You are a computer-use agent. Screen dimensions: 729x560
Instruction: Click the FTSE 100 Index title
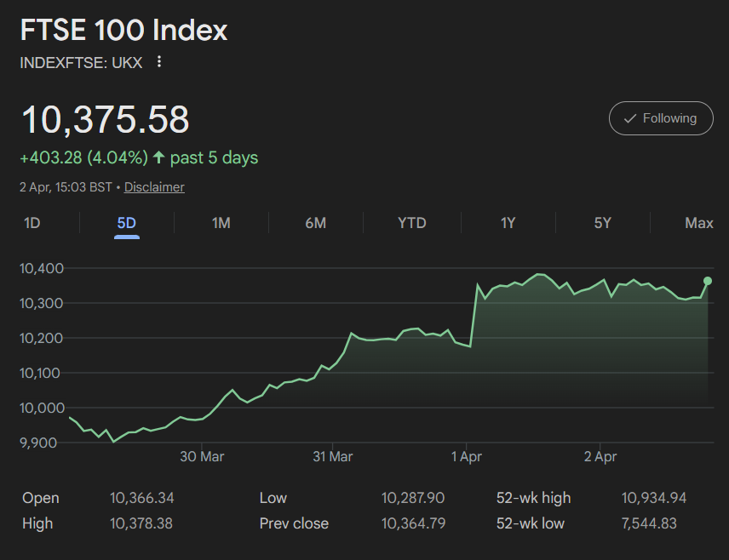click(x=123, y=30)
